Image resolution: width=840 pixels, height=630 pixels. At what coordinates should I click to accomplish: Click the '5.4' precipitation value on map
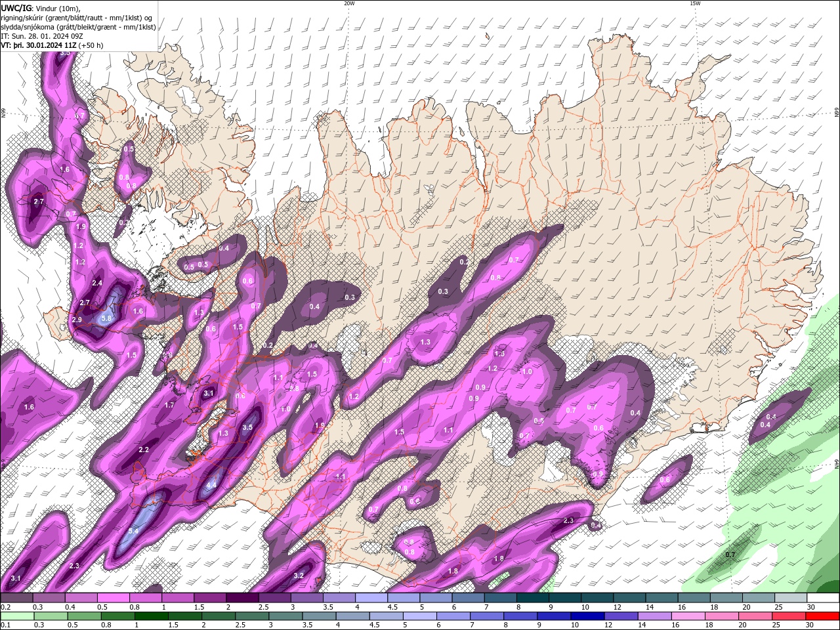tap(133, 530)
